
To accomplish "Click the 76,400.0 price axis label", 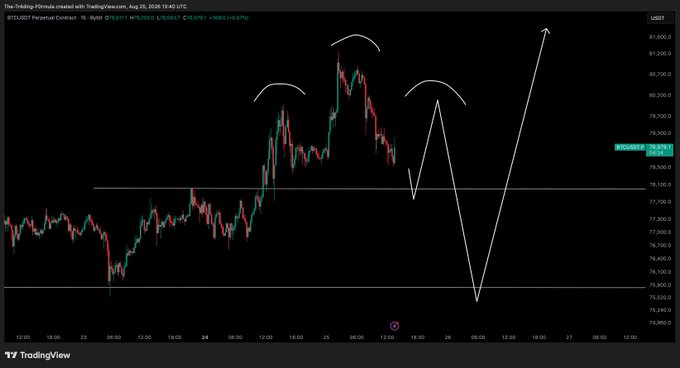I will pos(660,259).
